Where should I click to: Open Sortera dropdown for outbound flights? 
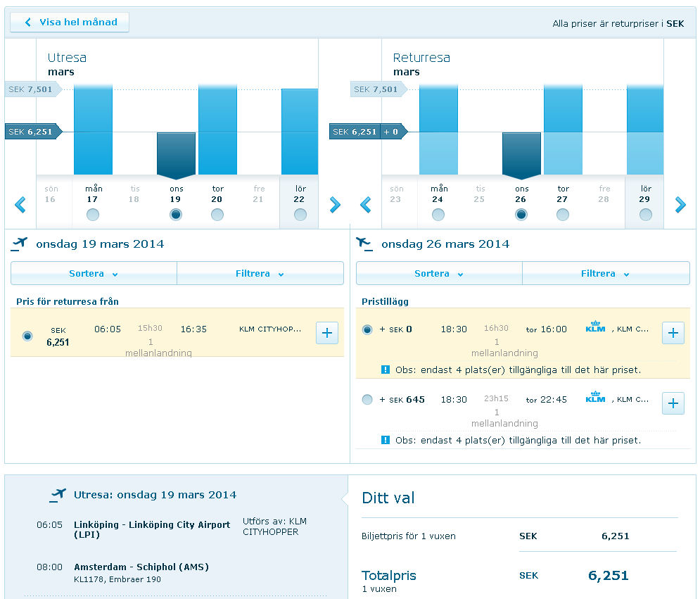[94, 274]
